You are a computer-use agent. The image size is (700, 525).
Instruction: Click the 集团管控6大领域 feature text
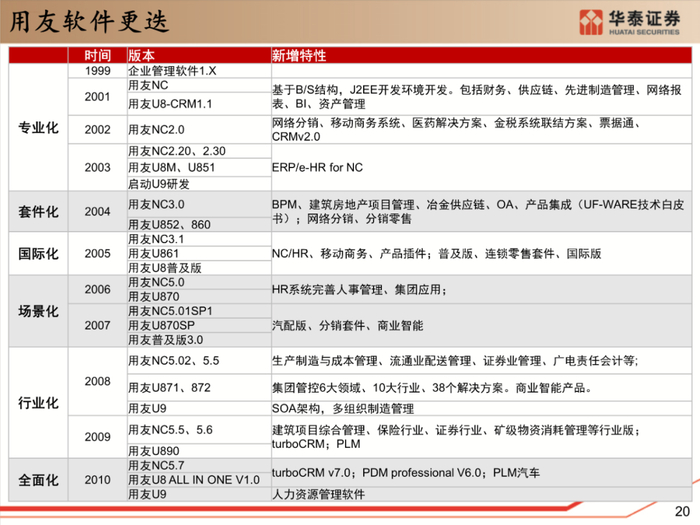tap(432, 388)
